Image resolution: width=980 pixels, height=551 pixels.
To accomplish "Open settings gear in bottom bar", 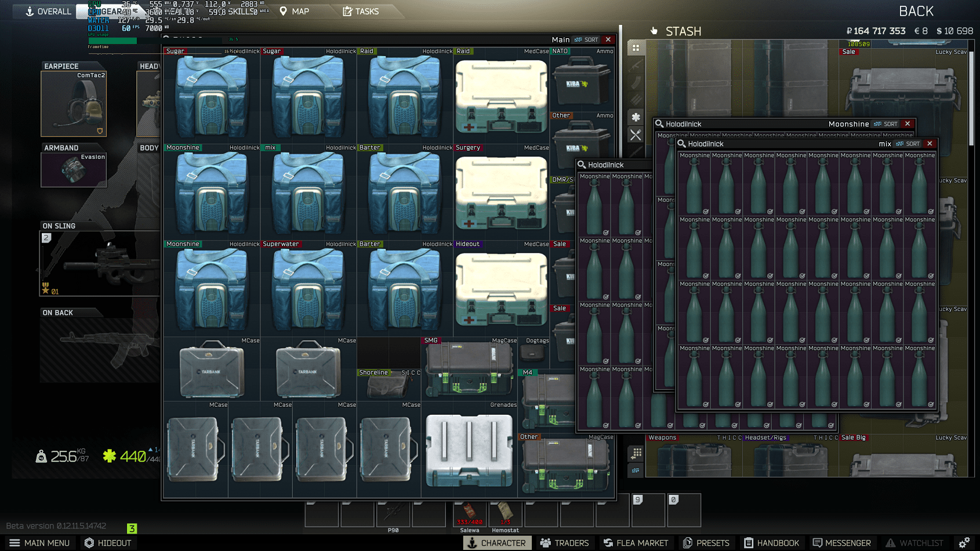I will click(x=964, y=543).
